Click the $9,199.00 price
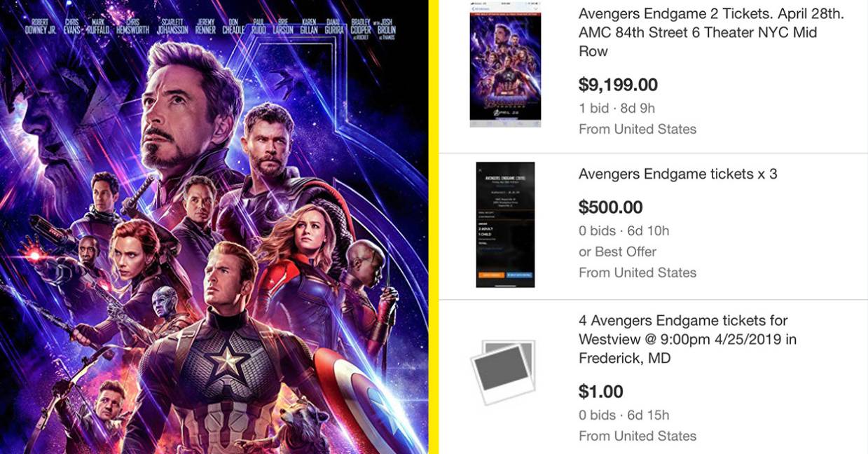The height and width of the screenshot is (454, 868). [x=618, y=85]
